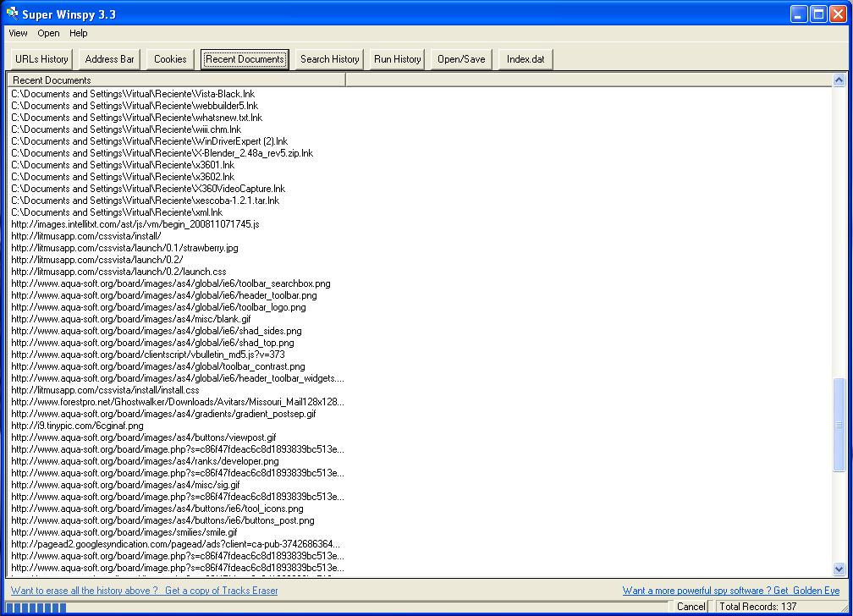This screenshot has height=616, width=853.
Task: Select the strawberry.jpg URL entry
Action: (124, 248)
